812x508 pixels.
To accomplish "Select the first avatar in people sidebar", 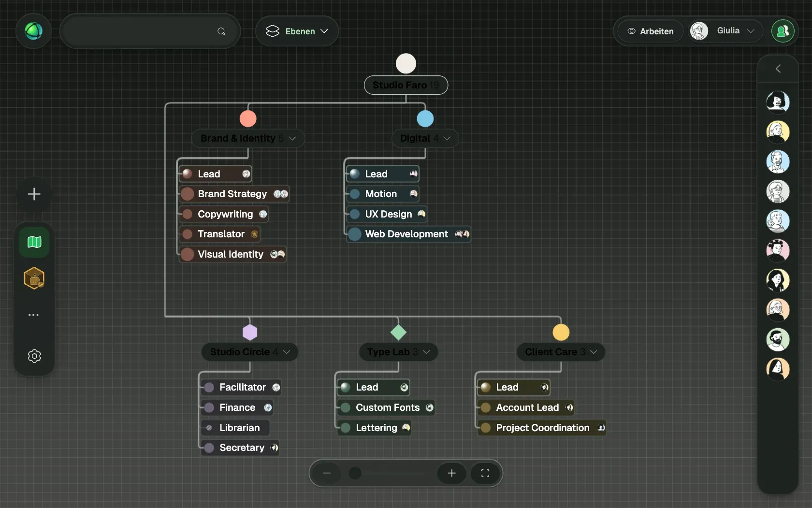I will point(778,102).
